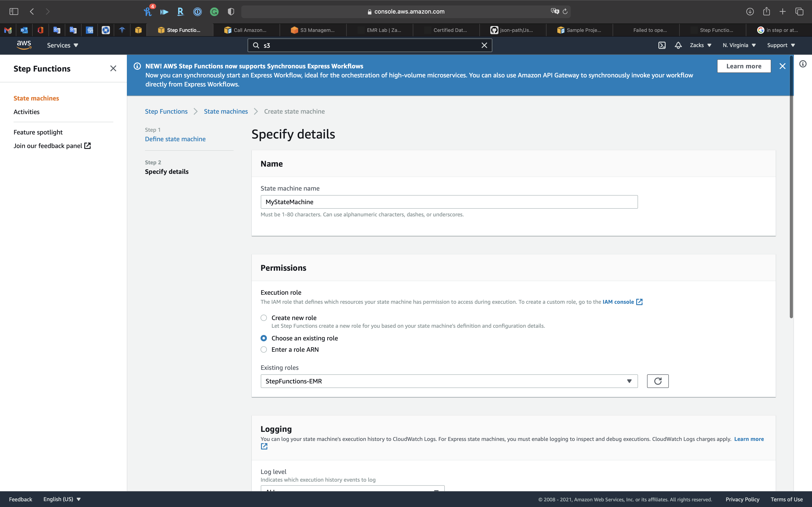
Task: Select Choose an existing role option
Action: 264,338
